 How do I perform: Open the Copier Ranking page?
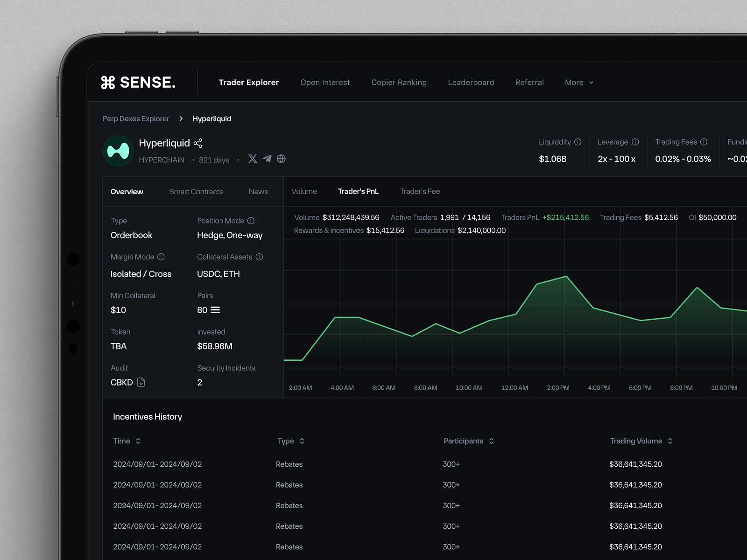pos(399,82)
